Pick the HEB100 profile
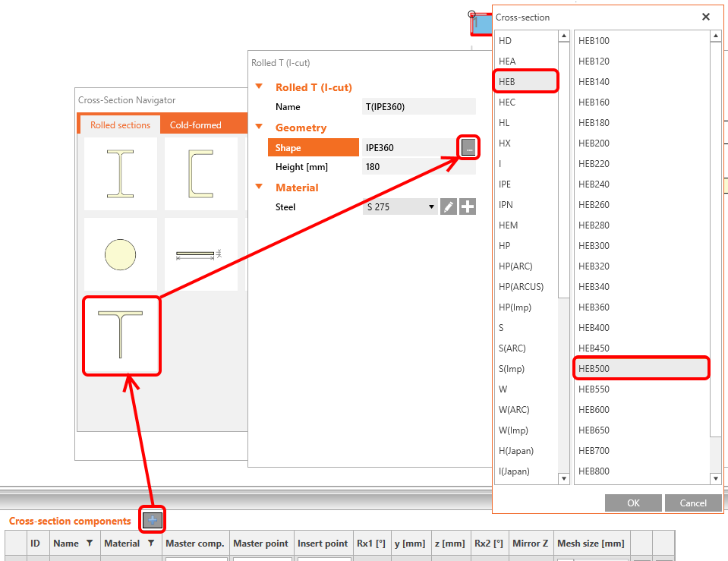Screen dimensions: 728x561 click(x=642, y=41)
